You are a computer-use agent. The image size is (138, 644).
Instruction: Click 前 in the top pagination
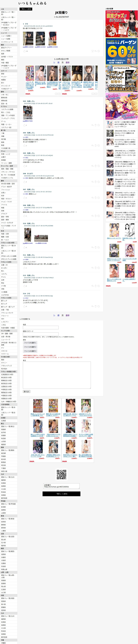(x=58, y=62)
